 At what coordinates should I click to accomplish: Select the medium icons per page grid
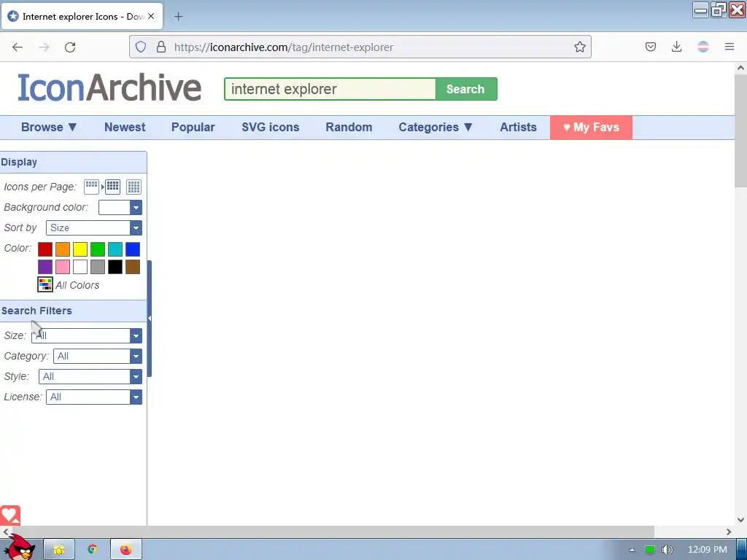(x=112, y=187)
